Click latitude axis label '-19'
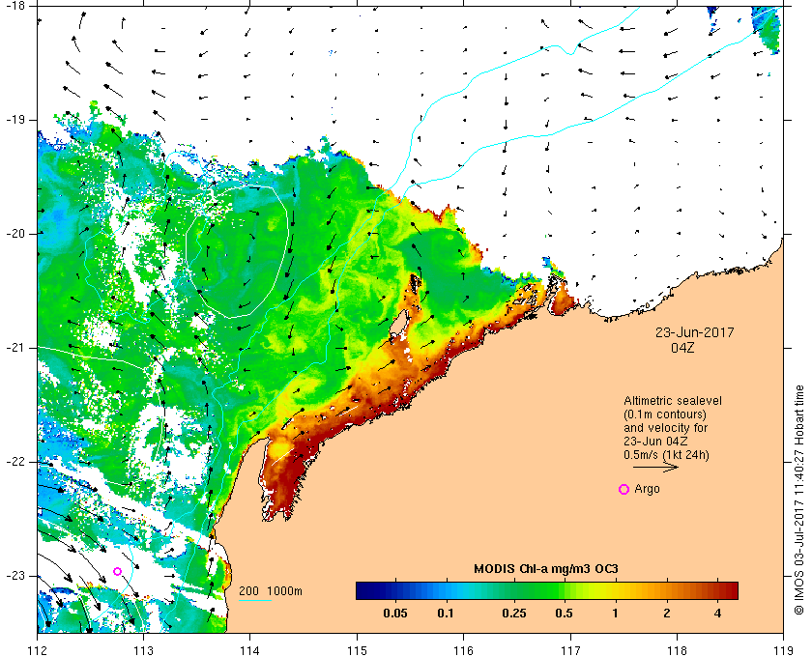812x657 pixels. click(14, 120)
